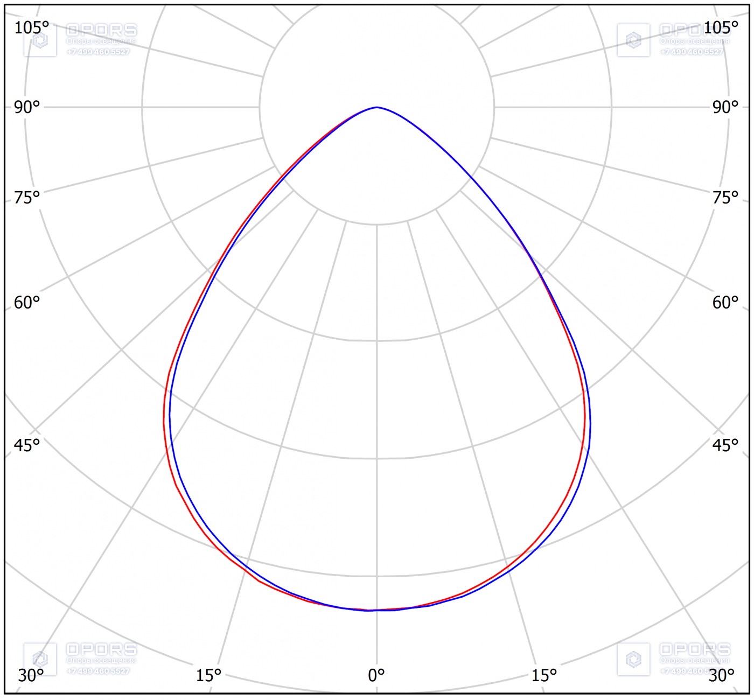Screen dimensions: 754x700
Task: Click the right-side 90° label
Action: click(725, 107)
